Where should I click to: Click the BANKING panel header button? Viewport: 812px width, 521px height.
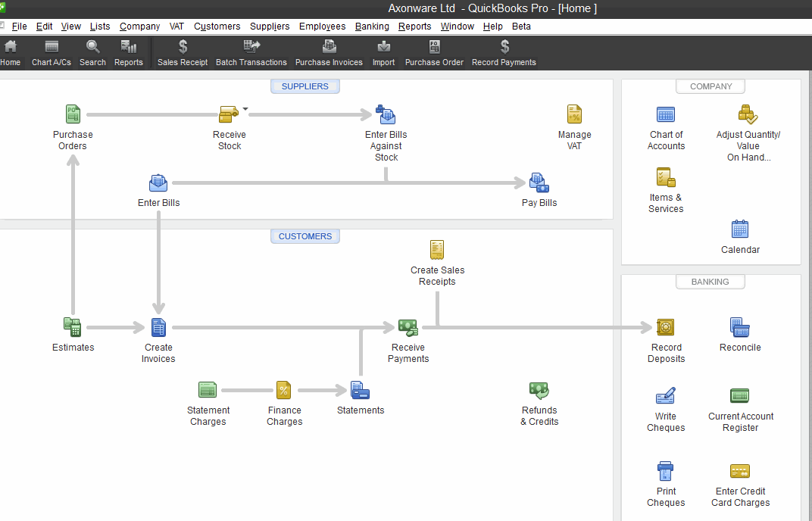pyautogui.click(x=710, y=282)
